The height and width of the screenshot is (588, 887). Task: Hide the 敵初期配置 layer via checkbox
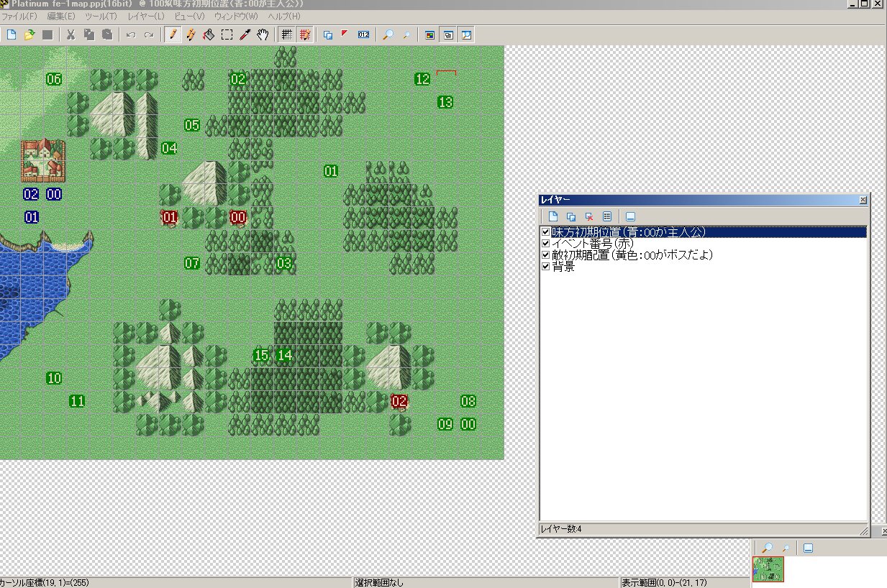tap(545, 255)
